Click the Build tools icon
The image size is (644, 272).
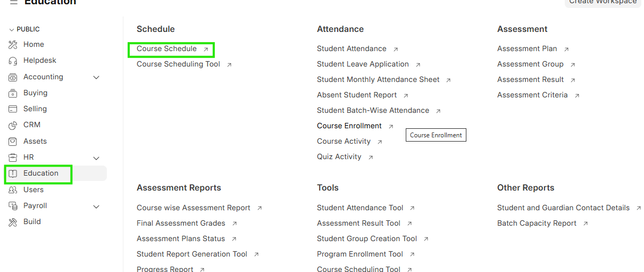pyautogui.click(x=13, y=222)
